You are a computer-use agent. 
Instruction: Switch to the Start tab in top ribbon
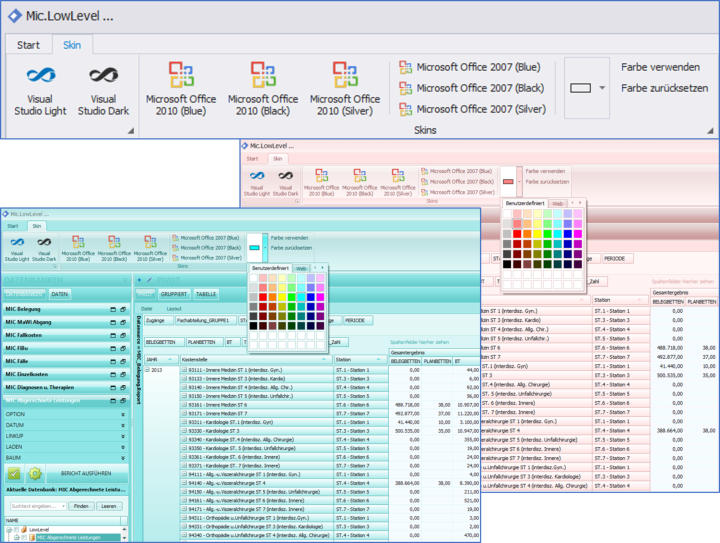[x=28, y=45]
